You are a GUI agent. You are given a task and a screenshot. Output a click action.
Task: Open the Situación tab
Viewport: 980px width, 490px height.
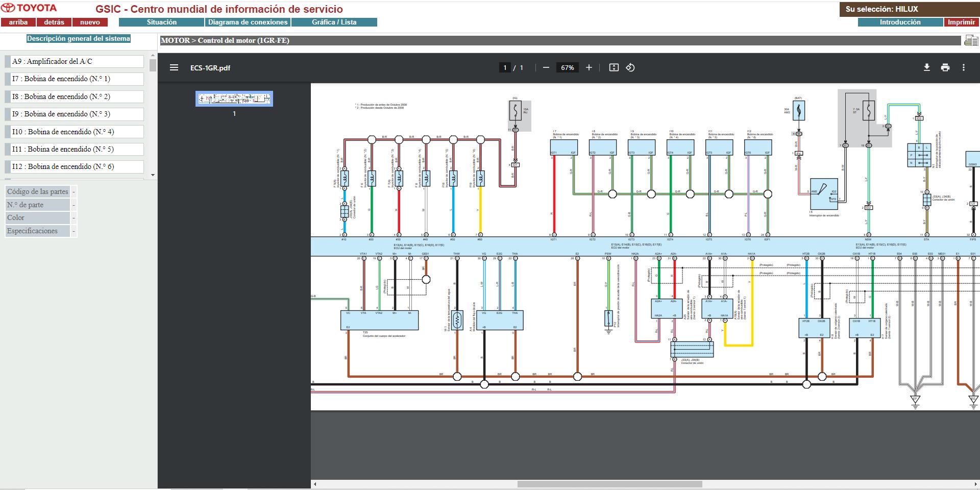pos(161,22)
